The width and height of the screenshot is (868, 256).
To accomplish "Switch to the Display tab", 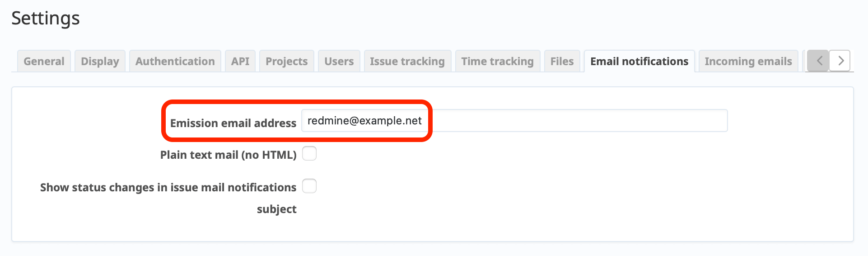I will [x=100, y=62].
